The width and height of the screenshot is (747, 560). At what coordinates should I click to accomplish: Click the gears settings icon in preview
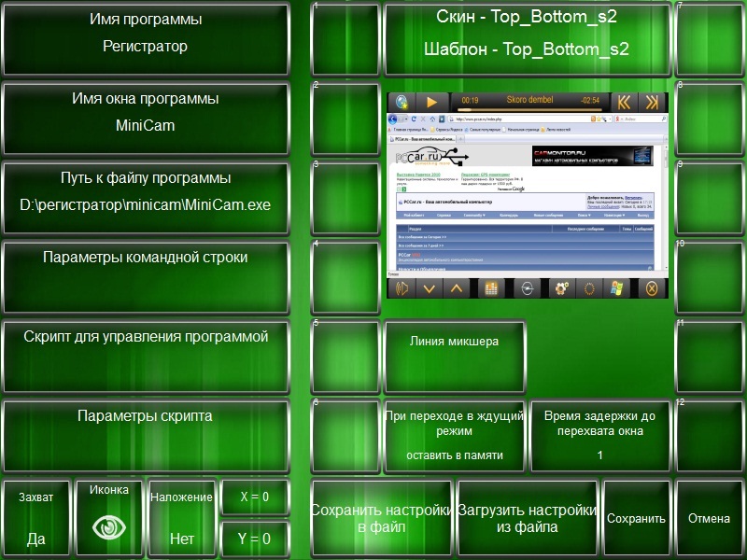tap(562, 288)
